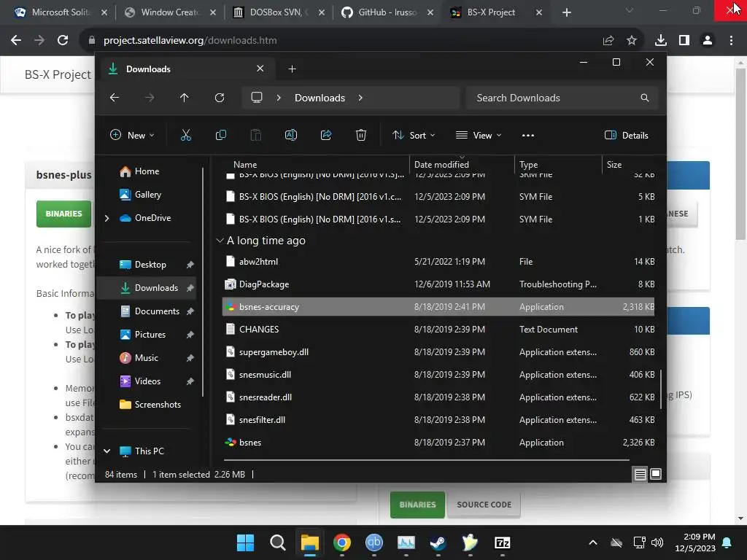Delete selected item with trash icon
This screenshot has height=560, width=747.
tap(361, 135)
